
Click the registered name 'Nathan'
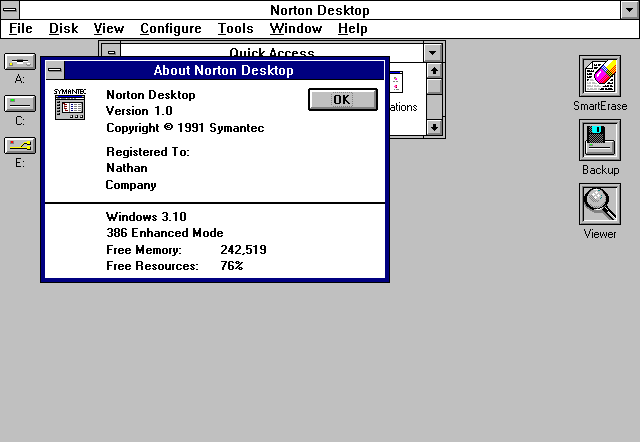point(127,168)
